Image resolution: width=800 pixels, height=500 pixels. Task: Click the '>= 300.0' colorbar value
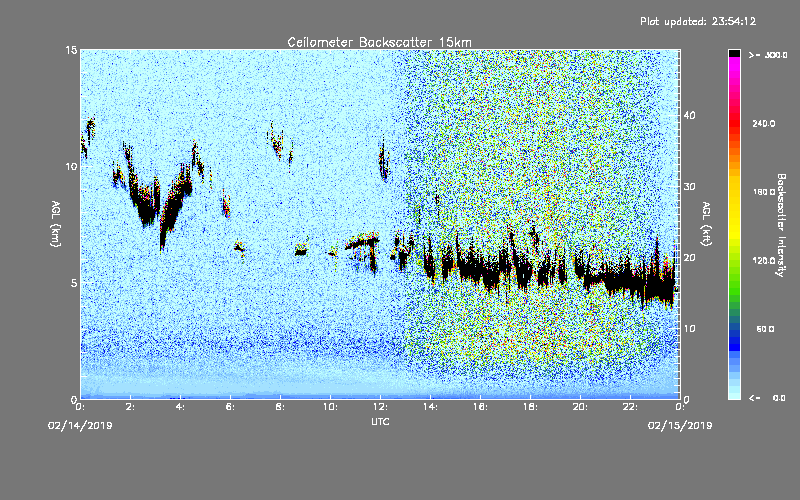[x=768, y=55]
